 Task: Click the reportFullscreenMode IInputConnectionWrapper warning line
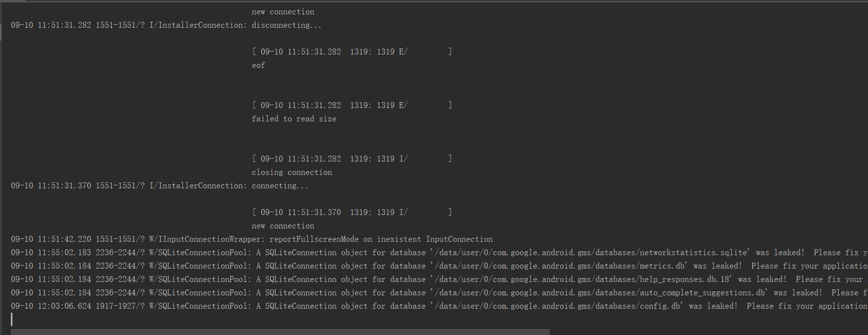click(252, 239)
